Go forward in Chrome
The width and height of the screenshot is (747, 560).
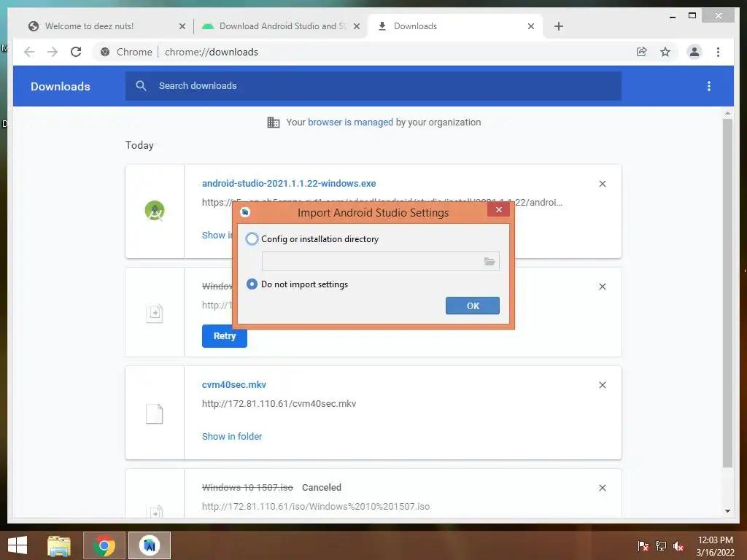click(53, 52)
